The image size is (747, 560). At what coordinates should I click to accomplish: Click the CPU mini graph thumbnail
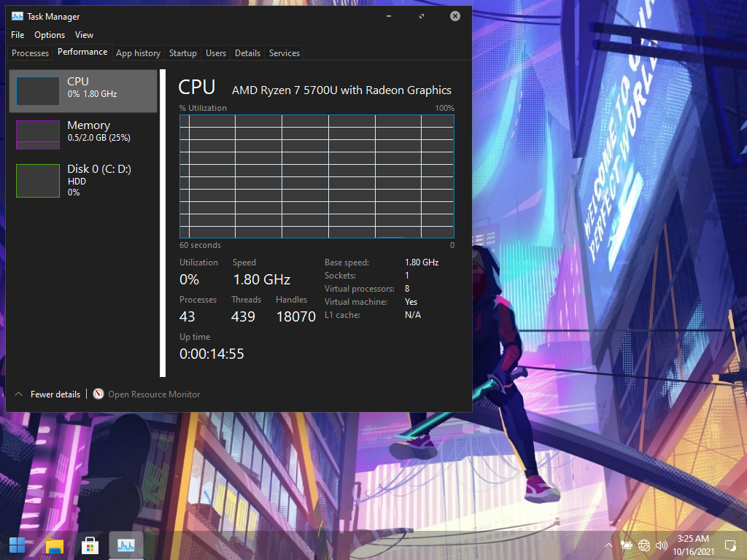38,91
